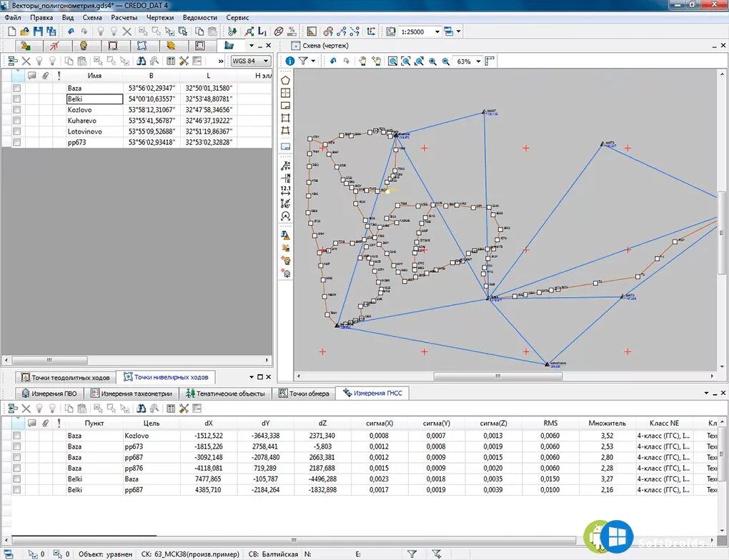
Task: Click delete X icon in GNSS measurements toolbar
Action: coord(26,409)
